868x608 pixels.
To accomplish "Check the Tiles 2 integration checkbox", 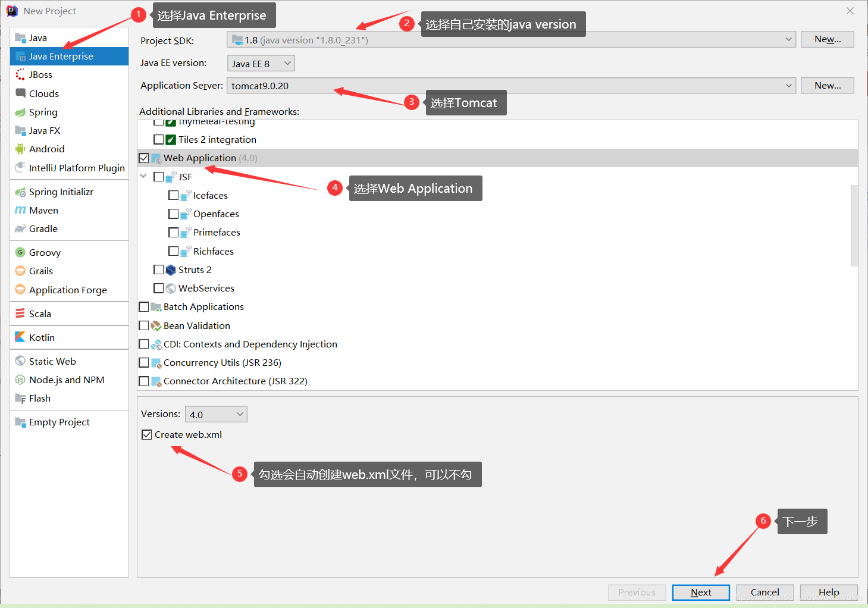I will [158, 139].
